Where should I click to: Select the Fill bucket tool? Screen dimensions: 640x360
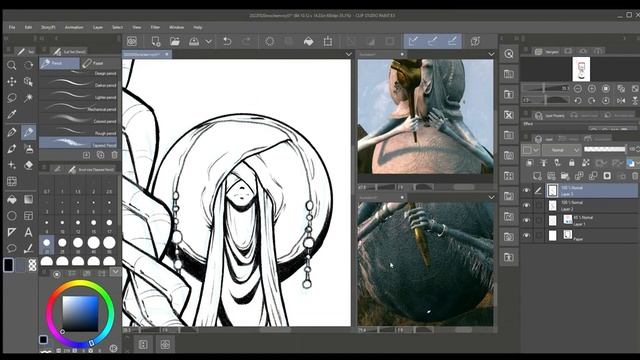click(x=11, y=199)
